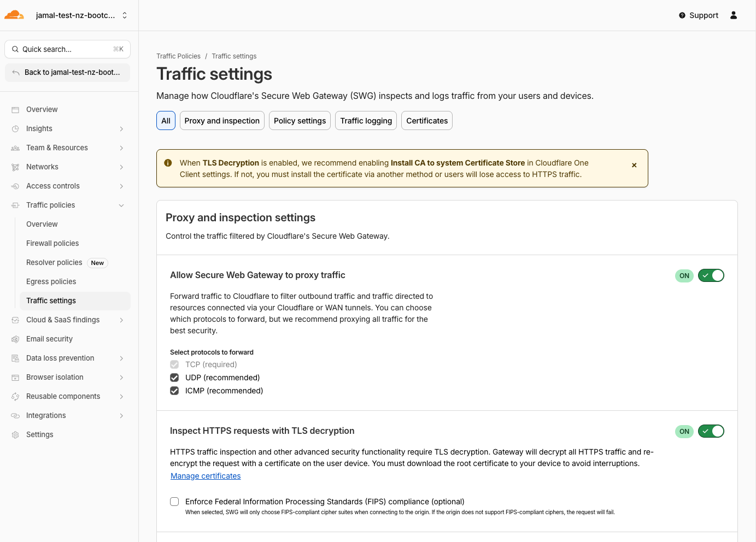Uncheck ICMP (recommended) protocol
Image resolution: width=756 pixels, height=542 pixels.
pyautogui.click(x=174, y=391)
